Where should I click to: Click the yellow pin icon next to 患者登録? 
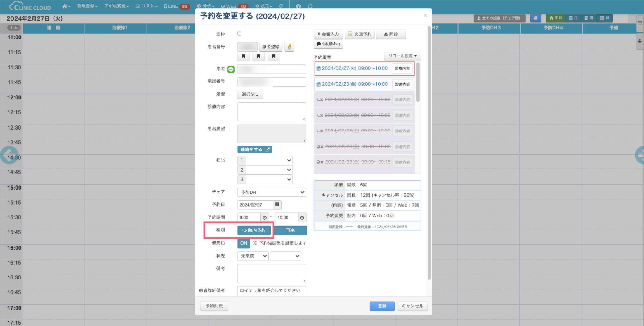[x=289, y=47]
